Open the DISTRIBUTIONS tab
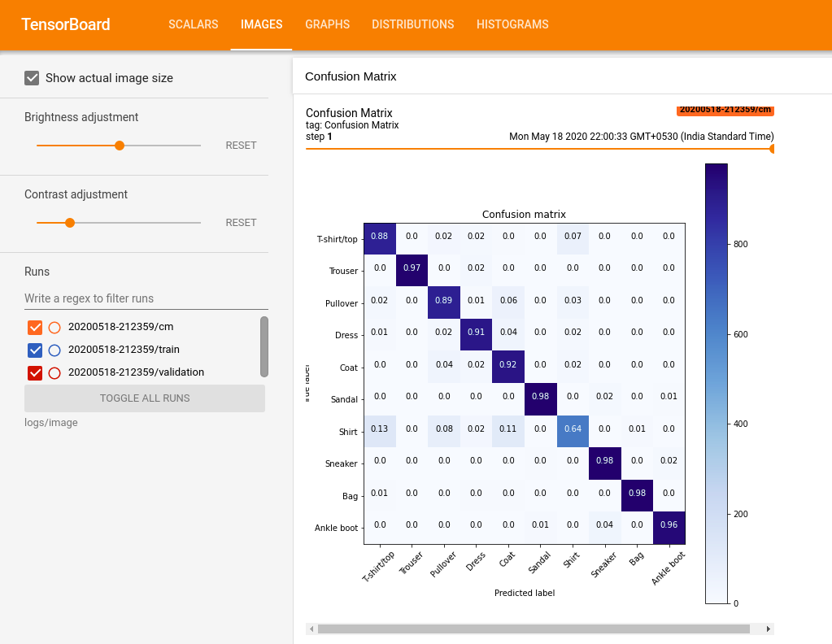 pos(413,24)
